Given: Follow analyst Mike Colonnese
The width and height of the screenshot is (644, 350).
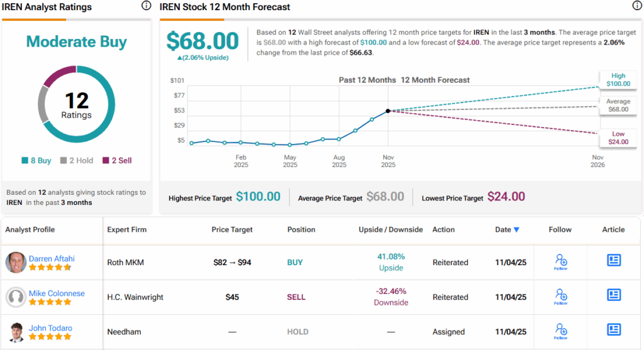Looking at the screenshot, I should click(x=560, y=297).
